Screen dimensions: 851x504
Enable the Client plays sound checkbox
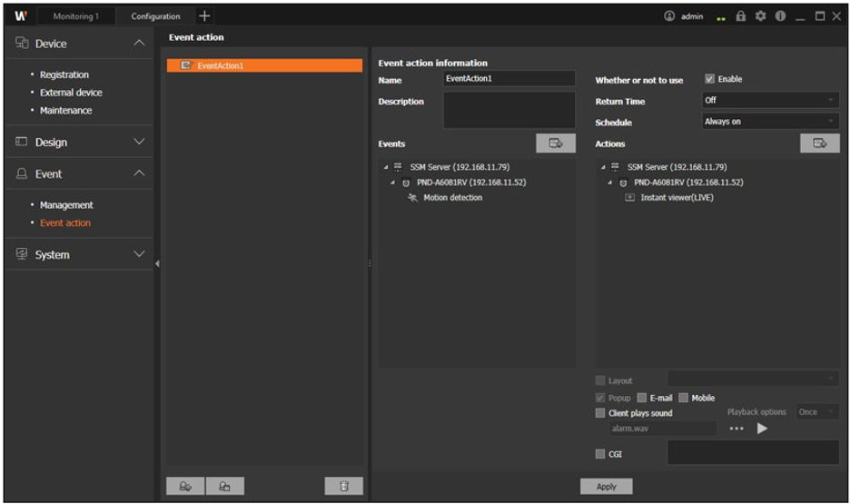600,413
